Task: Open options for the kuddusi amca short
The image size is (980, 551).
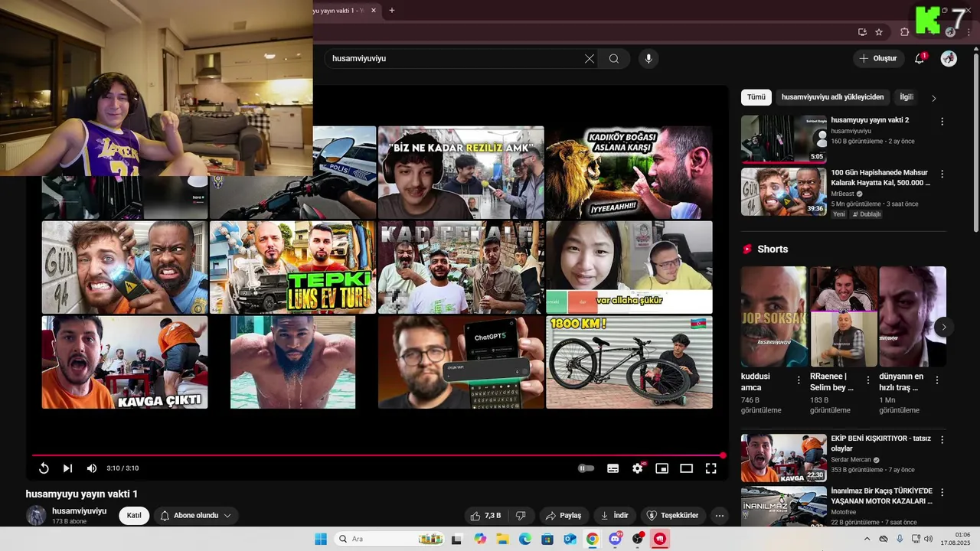Action: coord(799,380)
